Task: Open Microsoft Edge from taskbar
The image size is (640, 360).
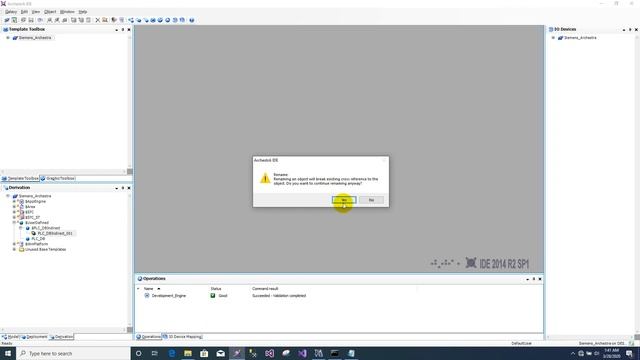Action: pos(172,353)
